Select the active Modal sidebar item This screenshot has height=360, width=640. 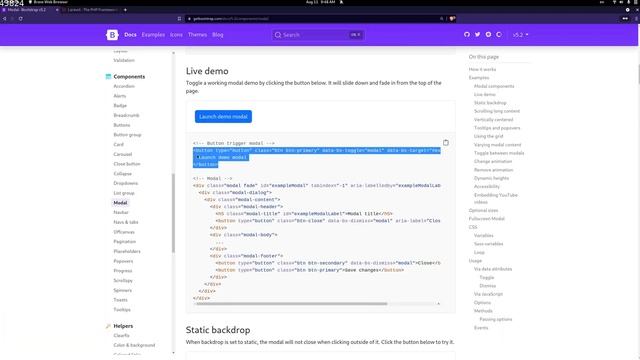tap(120, 203)
